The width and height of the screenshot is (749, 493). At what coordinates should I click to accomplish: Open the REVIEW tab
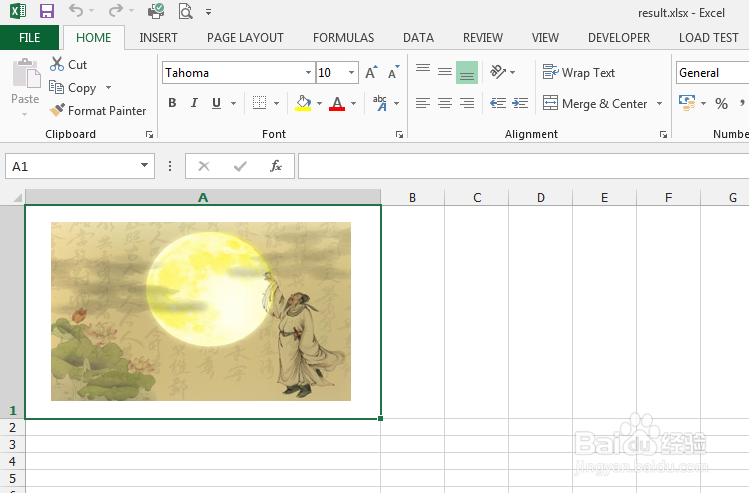click(x=483, y=38)
